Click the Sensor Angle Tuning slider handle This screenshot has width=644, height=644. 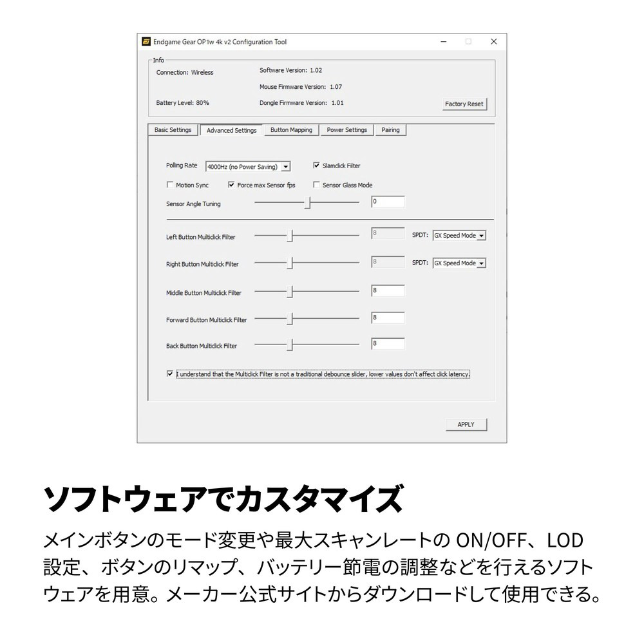click(x=308, y=203)
